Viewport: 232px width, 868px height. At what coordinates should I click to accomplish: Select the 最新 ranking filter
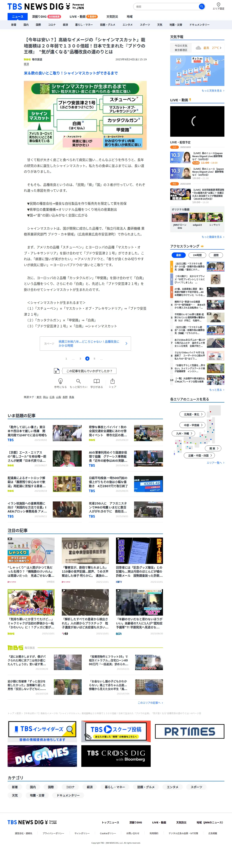pos(179,255)
